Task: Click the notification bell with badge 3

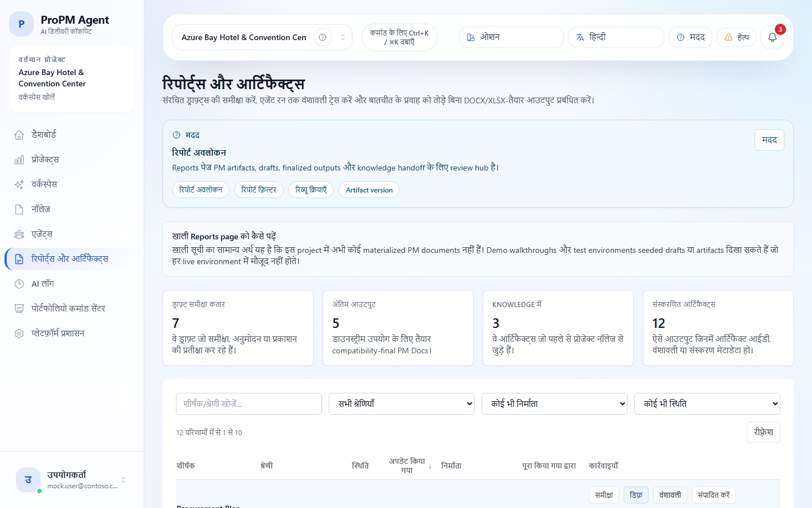Action: [772, 37]
